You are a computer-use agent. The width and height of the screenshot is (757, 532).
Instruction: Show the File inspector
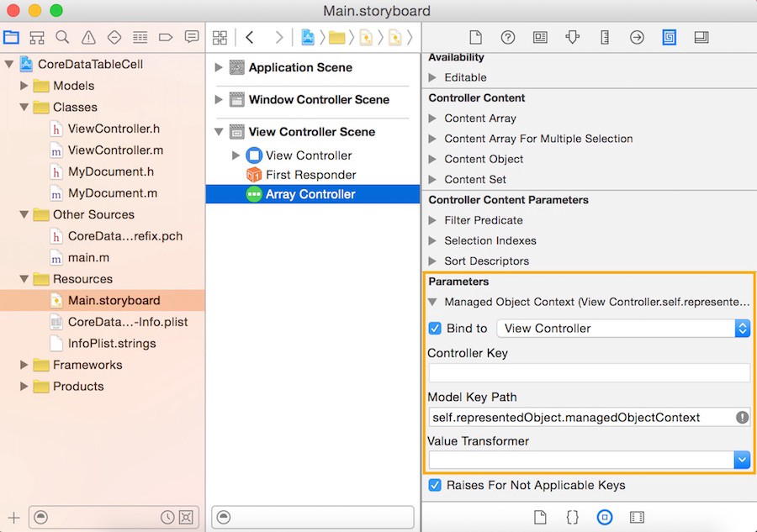click(x=475, y=37)
